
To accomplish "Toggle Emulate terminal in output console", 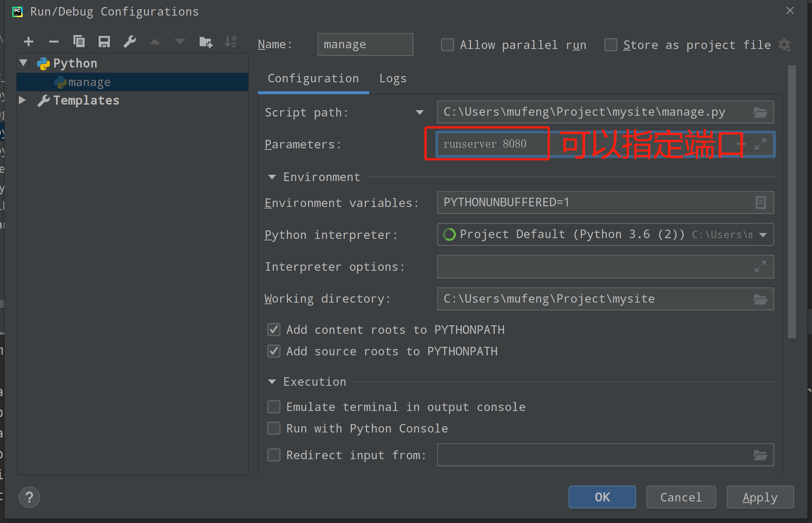I will pos(274,407).
